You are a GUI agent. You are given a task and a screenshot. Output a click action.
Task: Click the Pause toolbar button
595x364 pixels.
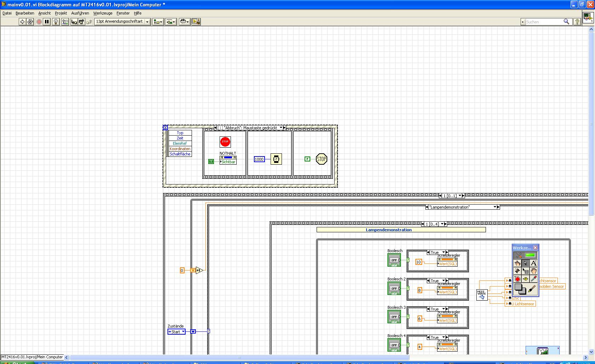coord(47,22)
